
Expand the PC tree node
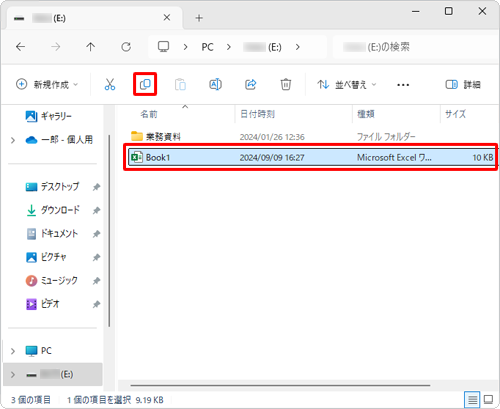[13, 351]
